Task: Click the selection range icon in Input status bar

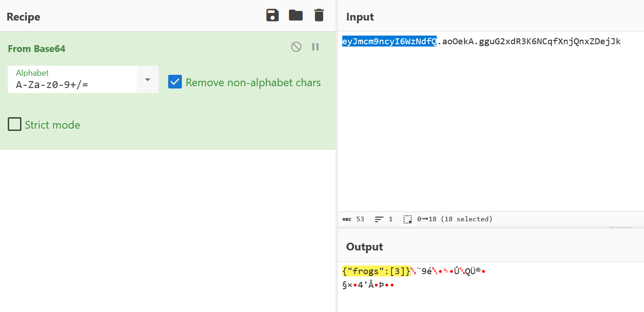Action: coord(407,219)
